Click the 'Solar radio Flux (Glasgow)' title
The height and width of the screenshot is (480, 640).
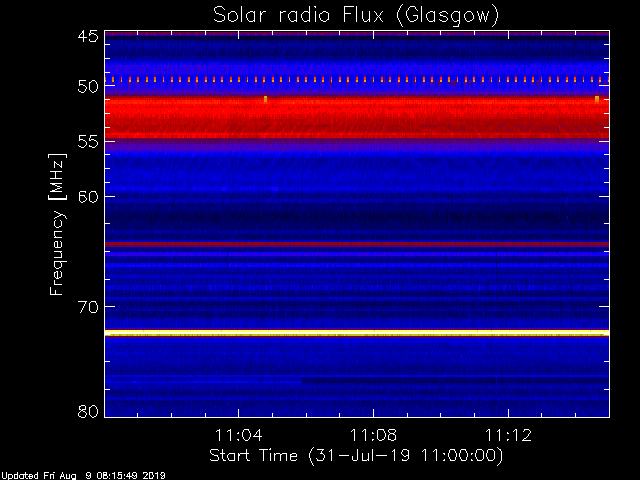click(x=356, y=16)
